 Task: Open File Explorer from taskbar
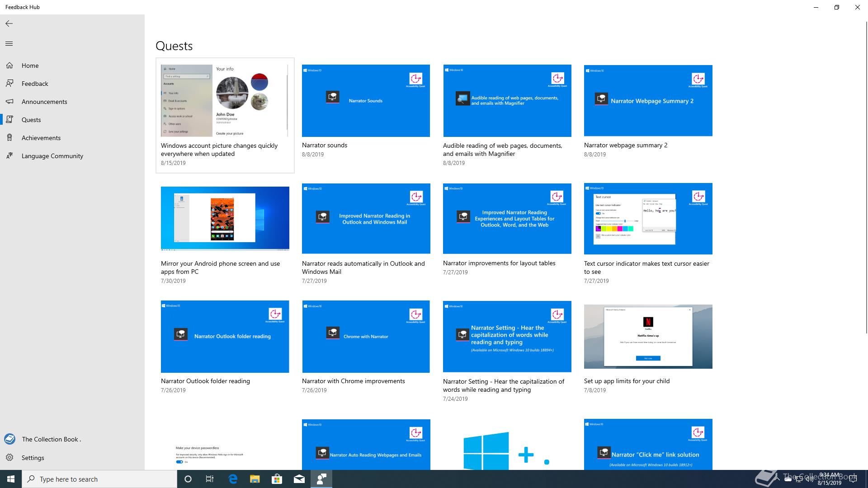(x=255, y=479)
